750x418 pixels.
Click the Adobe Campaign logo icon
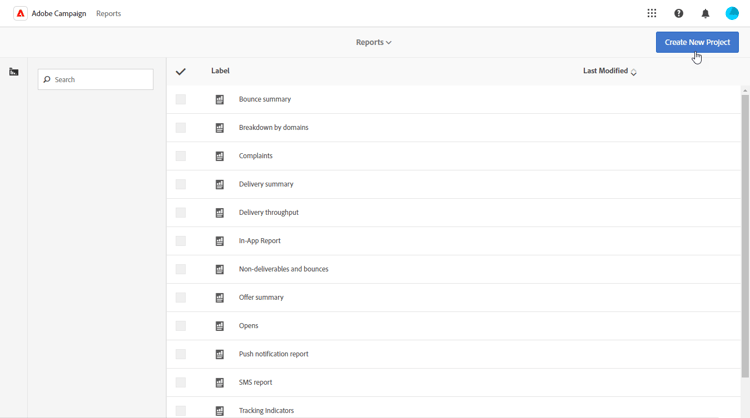click(20, 14)
